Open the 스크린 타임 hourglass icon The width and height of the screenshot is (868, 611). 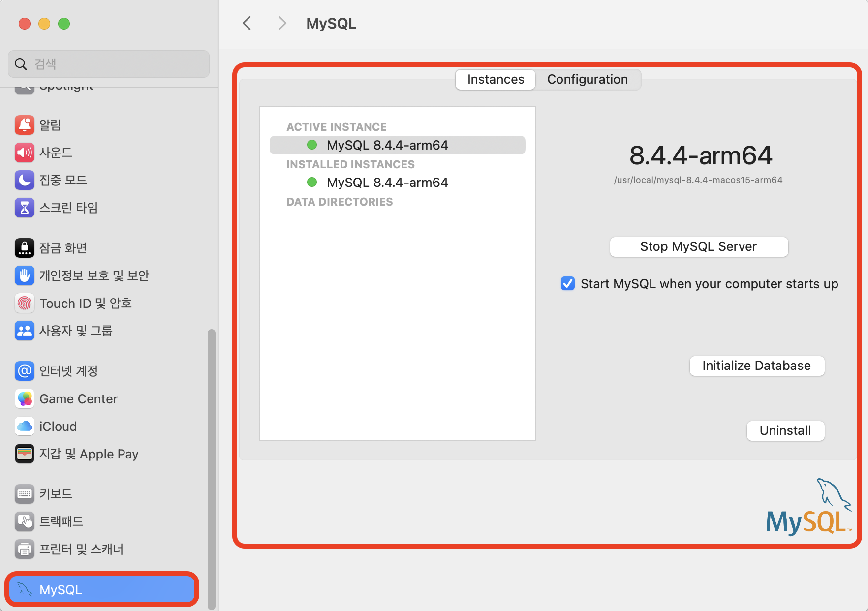click(25, 208)
